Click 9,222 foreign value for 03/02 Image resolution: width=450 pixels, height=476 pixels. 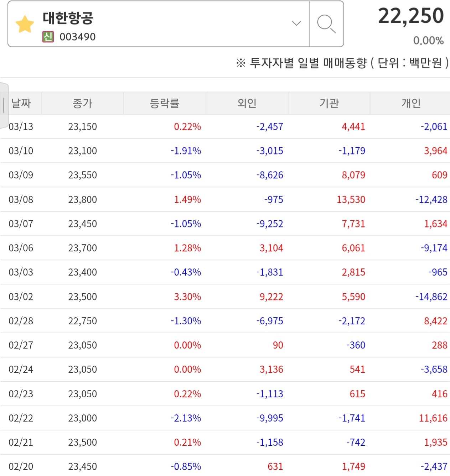point(271,297)
